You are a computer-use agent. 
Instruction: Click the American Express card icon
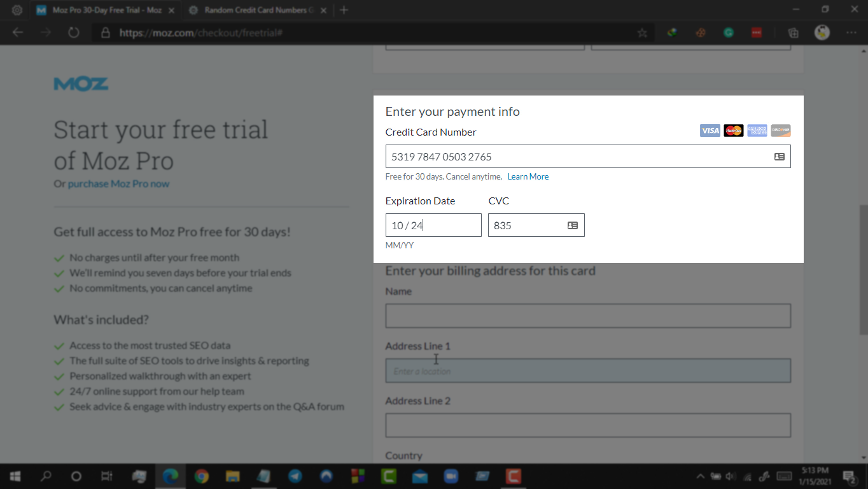click(757, 131)
